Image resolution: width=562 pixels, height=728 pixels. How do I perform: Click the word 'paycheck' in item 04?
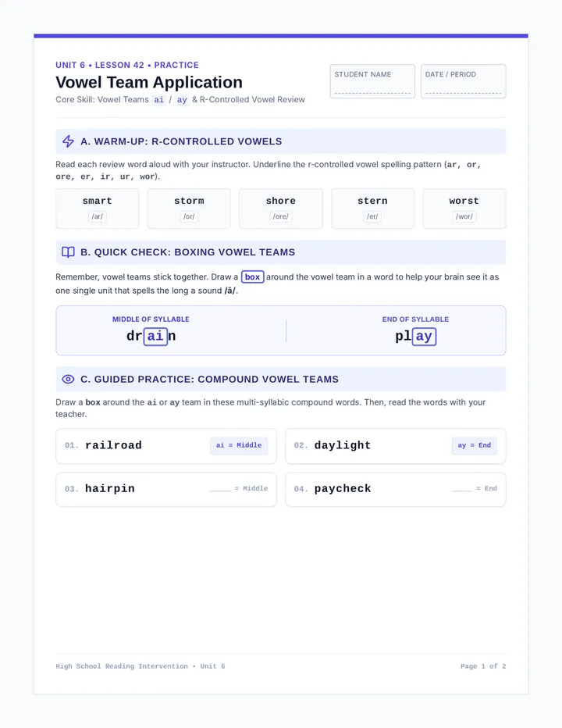[x=343, y=489]
